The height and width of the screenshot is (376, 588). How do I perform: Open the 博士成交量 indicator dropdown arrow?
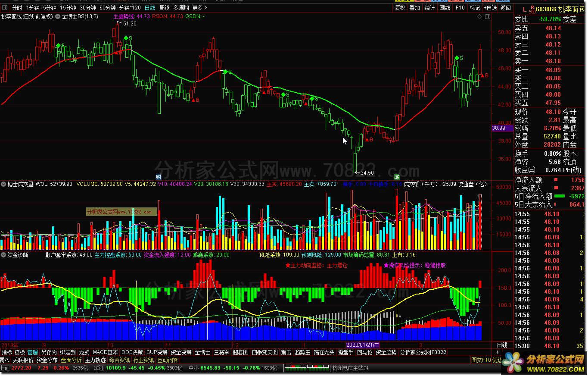pyautogui.click(x=4, y=184)
